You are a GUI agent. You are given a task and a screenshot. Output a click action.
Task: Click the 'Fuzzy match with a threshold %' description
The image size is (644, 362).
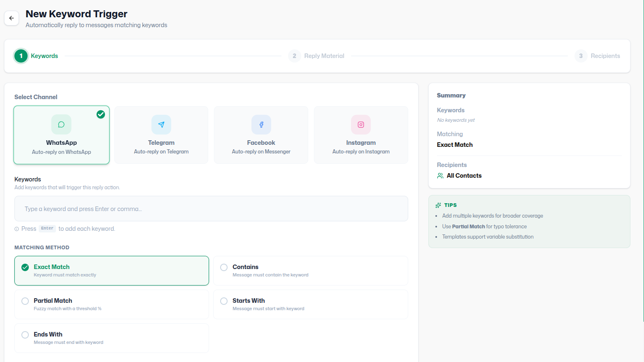pos(67,309)
